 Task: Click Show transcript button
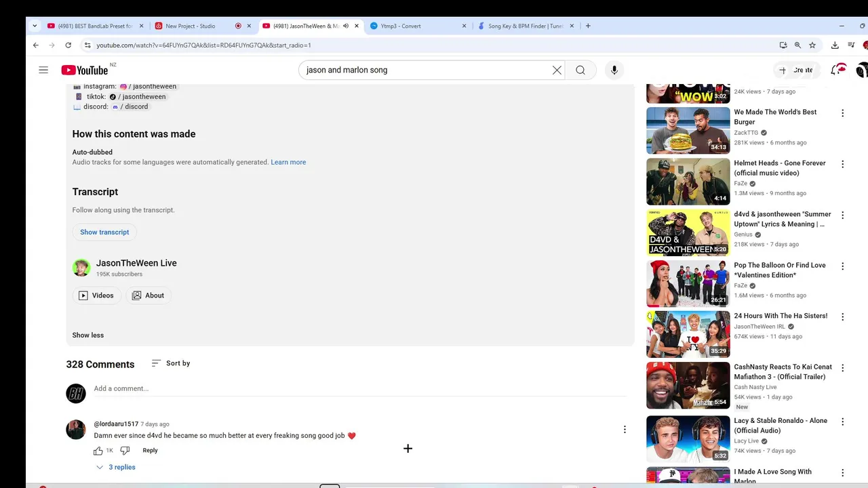pos(104,232)
